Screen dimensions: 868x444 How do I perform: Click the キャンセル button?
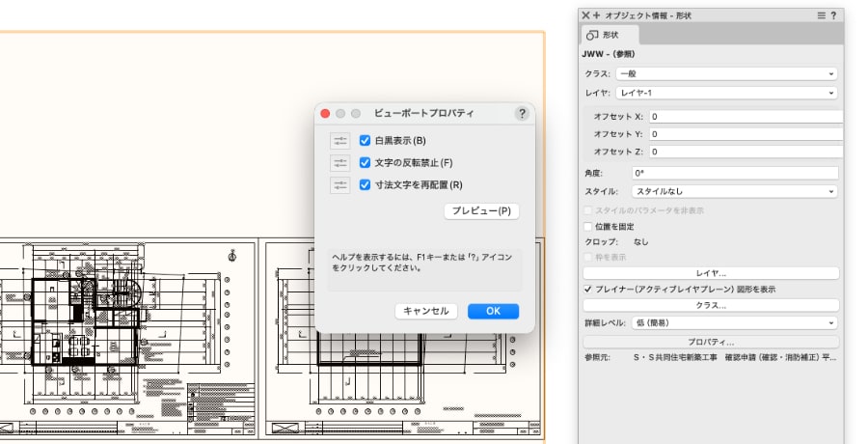[x=426, y=312]
